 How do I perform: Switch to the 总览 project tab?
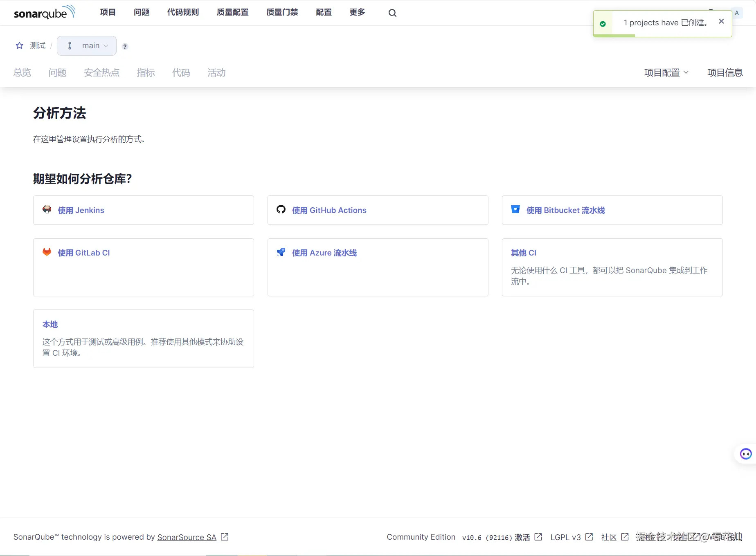pyautogui.click(x=22, y=72)
